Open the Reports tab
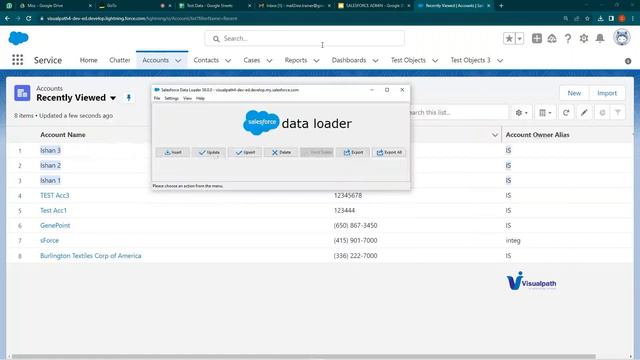Screen dimensions: 640x360 click(296, 60)
